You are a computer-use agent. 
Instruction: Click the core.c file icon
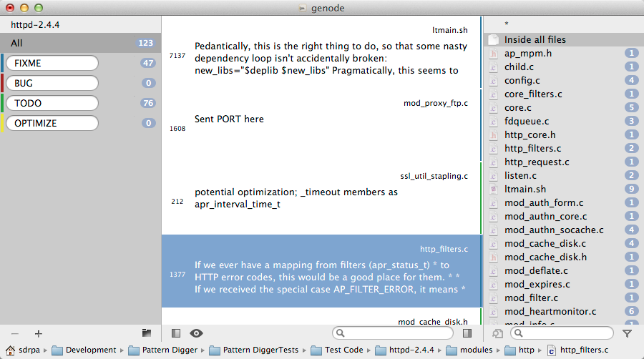click(494, 107)
